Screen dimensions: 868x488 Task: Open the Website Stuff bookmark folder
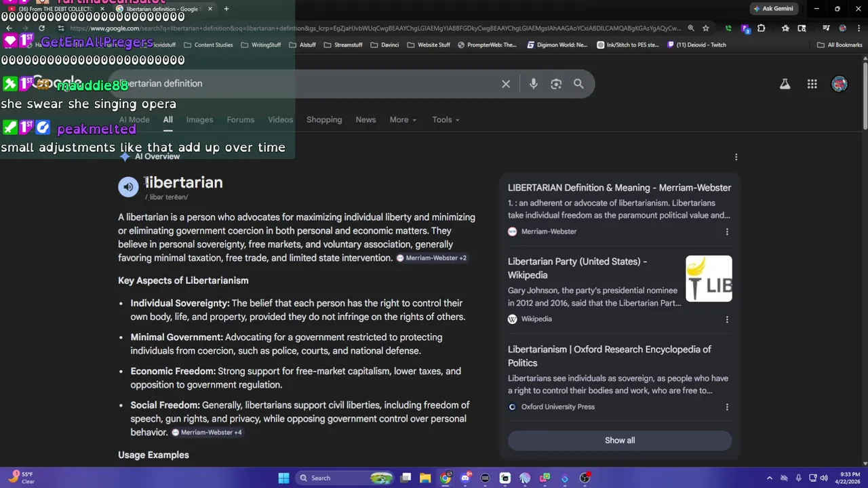pyautogui.click(x=429, y=45)
